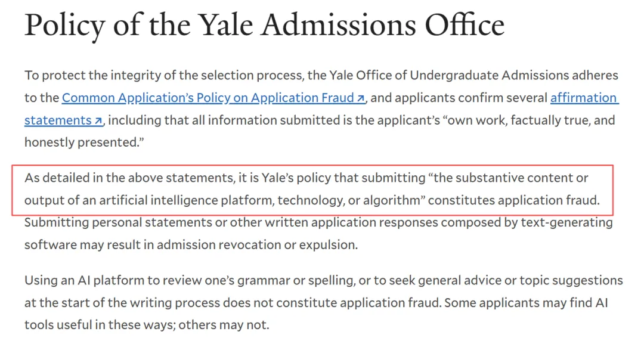Open the Common Application's Policy on Application Fraud link
This screenshot has height=344, width=644.
click(x=213, y=98)
